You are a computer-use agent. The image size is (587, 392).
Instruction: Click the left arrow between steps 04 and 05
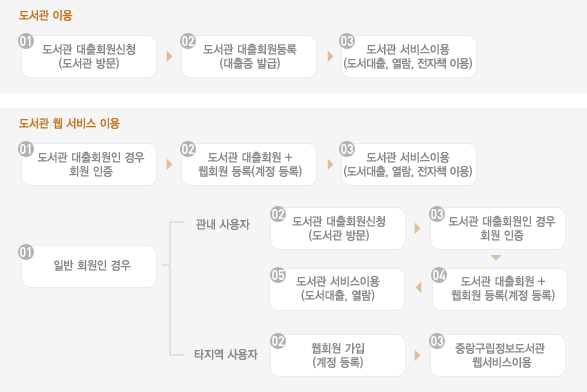419,288
